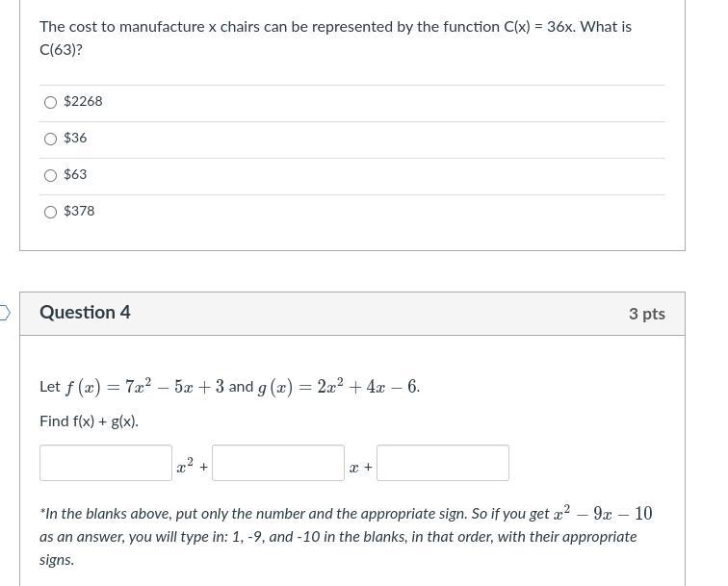Click the '$378' answer label text
This screenshot has height=586, width=728.
[x=79, y=211]
